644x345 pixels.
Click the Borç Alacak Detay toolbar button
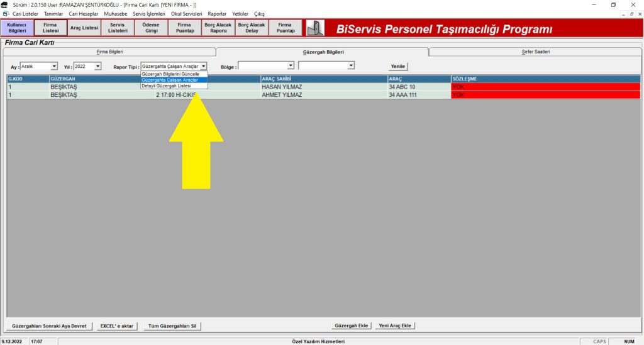[252, 28]
